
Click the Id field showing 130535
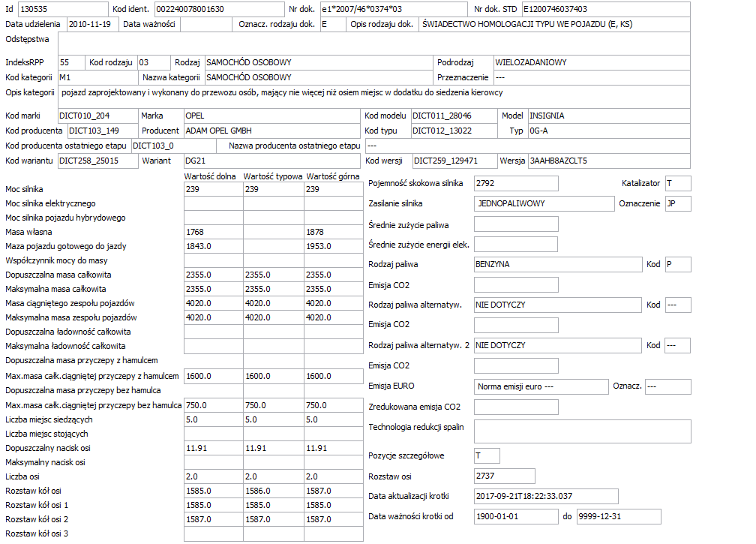tap(63, 9)
